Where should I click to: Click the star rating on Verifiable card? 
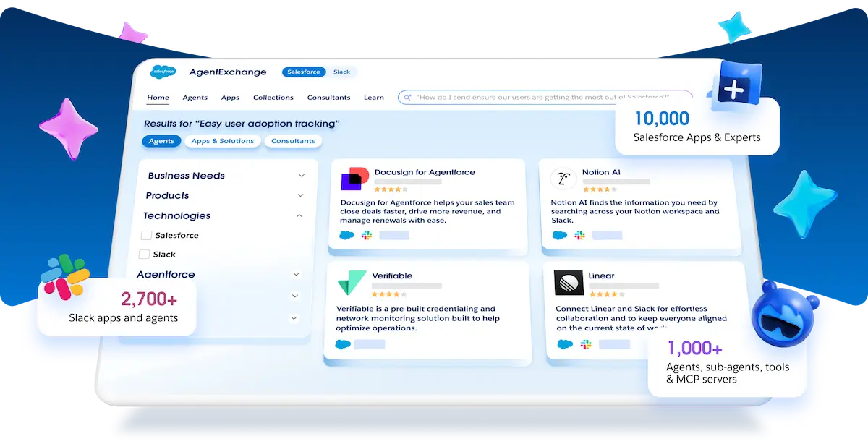[389, 294]
